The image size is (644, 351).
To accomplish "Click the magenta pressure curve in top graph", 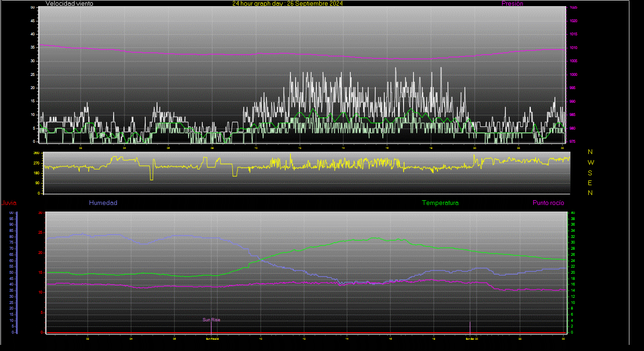I will coord(302,54).
